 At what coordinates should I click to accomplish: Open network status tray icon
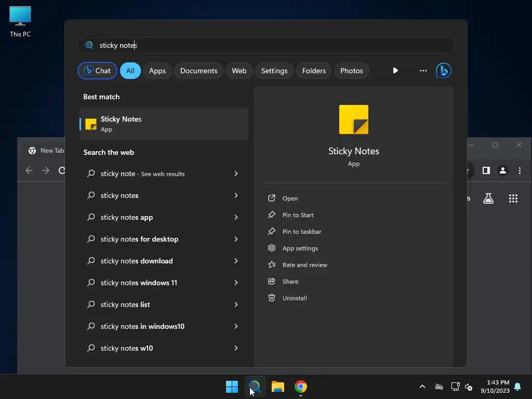pyautogui.click(x=455, y=387)
